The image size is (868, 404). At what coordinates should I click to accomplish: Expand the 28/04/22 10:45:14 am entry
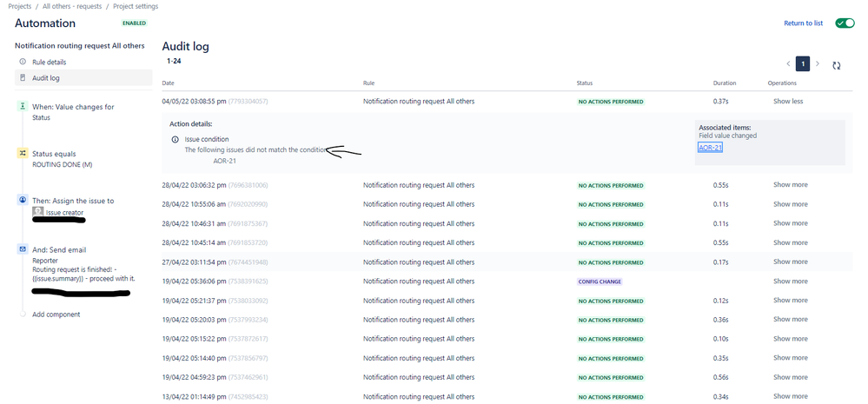791,242
